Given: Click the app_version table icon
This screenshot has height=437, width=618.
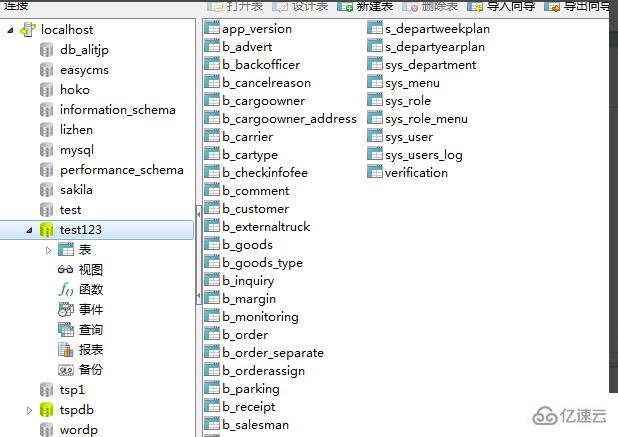Looking at the screenshot, I should point(212,28).
